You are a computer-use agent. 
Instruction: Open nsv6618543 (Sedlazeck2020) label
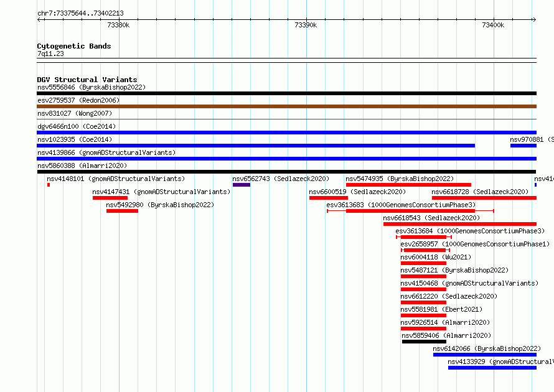pos(431,218)
